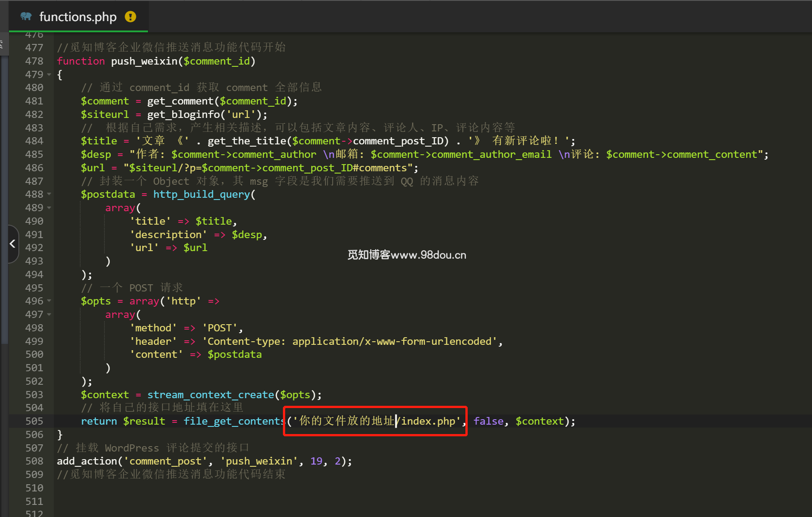Image resolution: width=812 pixels, height=517 pixels.
Task: Click the 'description' key on line 491
Action: coord(169,235)
